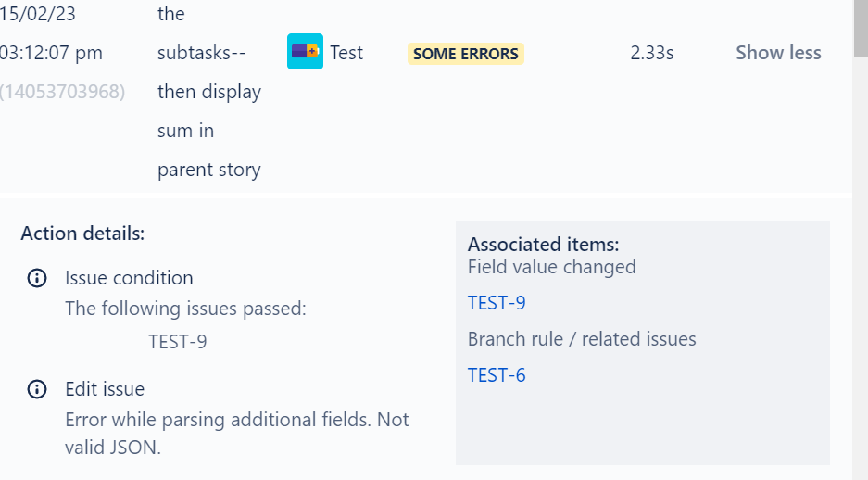The height and width of the screenshot is (480, 868).
Task: Click the info icon beside Edit issue
Action: point(37,389)
